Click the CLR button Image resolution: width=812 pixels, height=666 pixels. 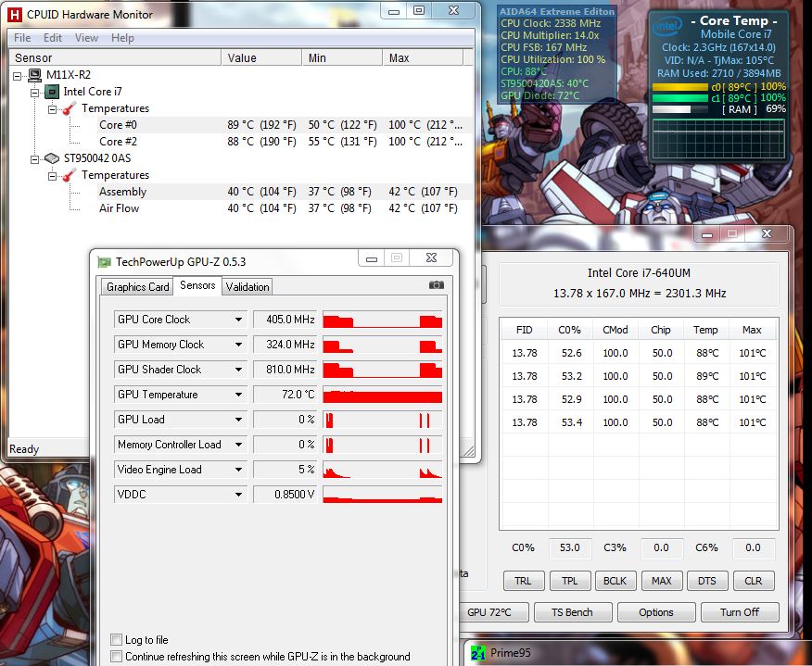(754, 581)
